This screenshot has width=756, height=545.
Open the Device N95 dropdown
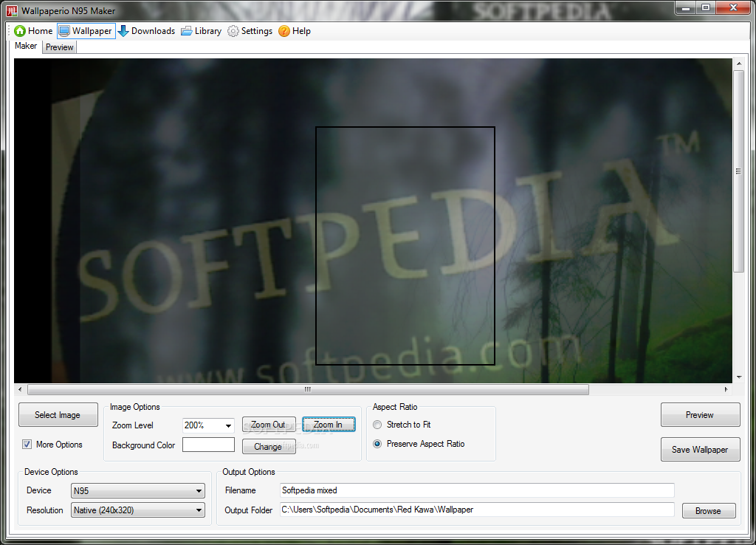[138, 490]
